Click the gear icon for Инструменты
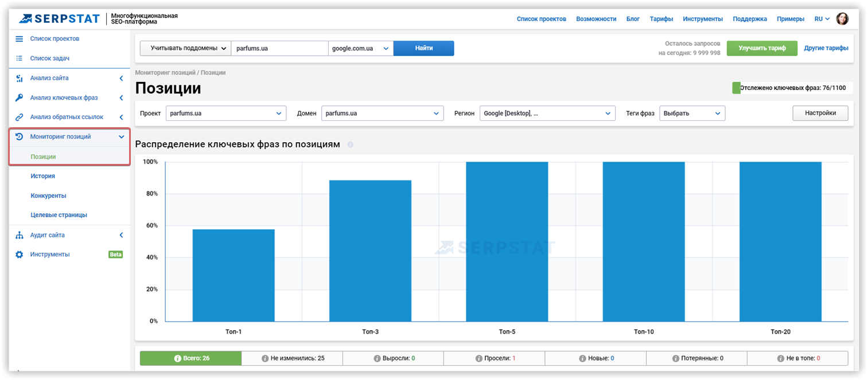 (19, 254)
